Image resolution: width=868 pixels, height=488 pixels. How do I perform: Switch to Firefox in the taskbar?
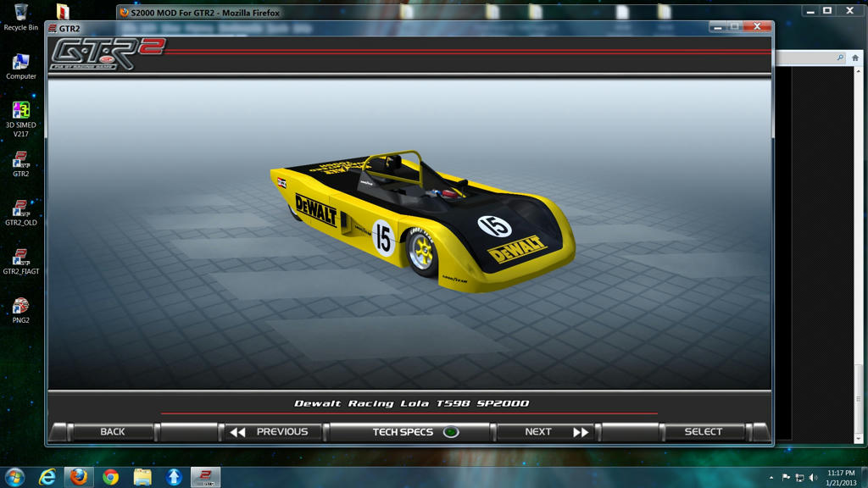tap(79, 477)
